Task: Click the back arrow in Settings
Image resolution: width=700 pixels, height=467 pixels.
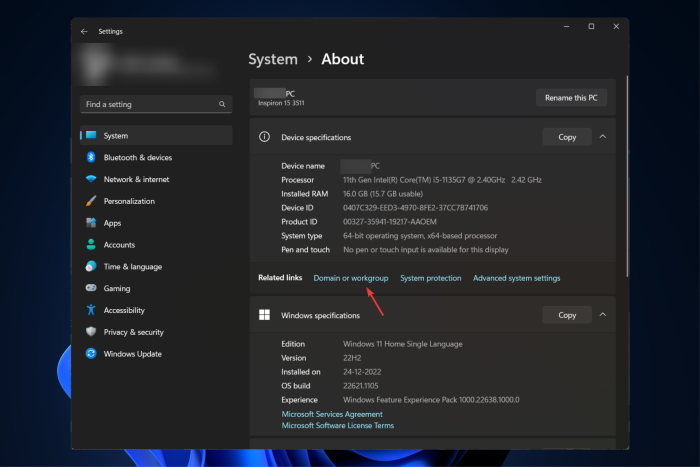Action: 84,31
